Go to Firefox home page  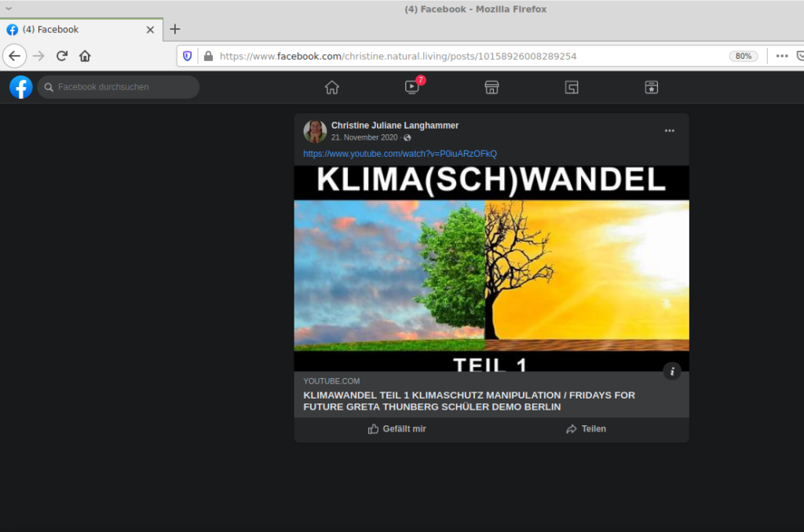[85, 56]
